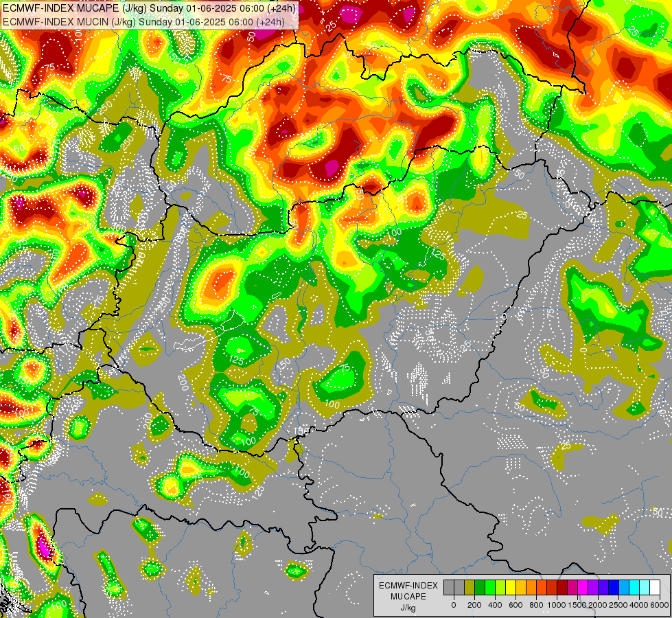Click the orange legend swatch before 800

tap(531, 587)
